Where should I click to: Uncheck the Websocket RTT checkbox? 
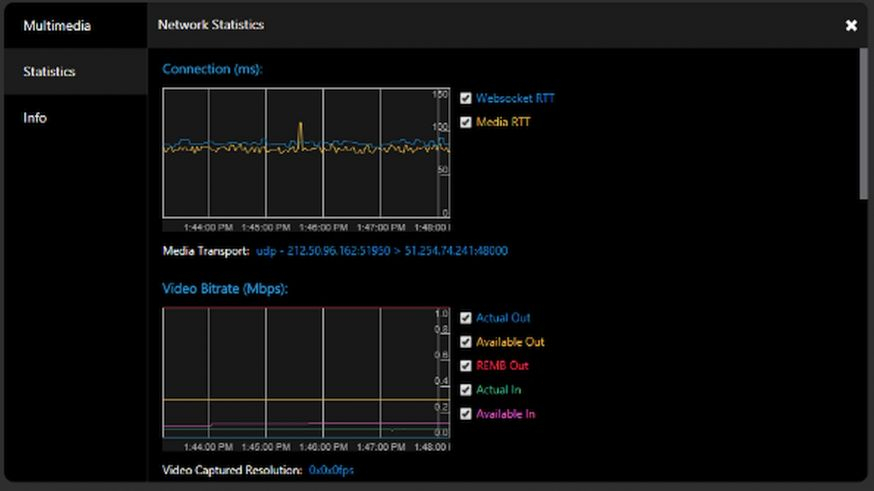click(466, 98)
